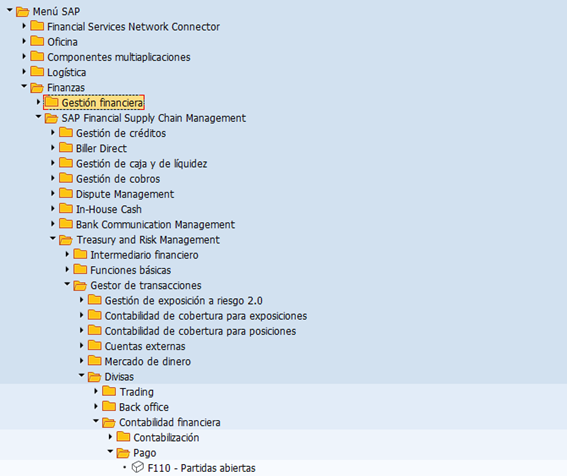Select the 'Intermediario financiero' label
567x476 pixels.
pyautogui.click(x=144, y=255)
